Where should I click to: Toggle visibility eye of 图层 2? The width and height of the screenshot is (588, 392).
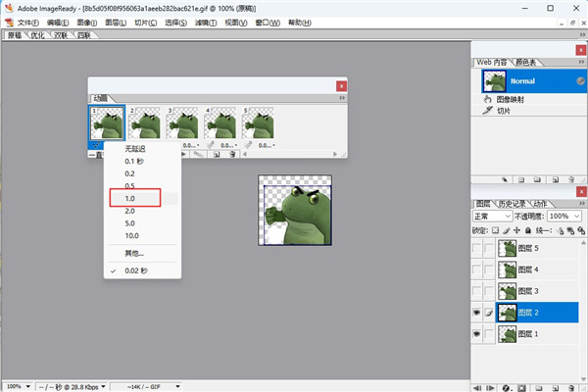coord(476,313)
